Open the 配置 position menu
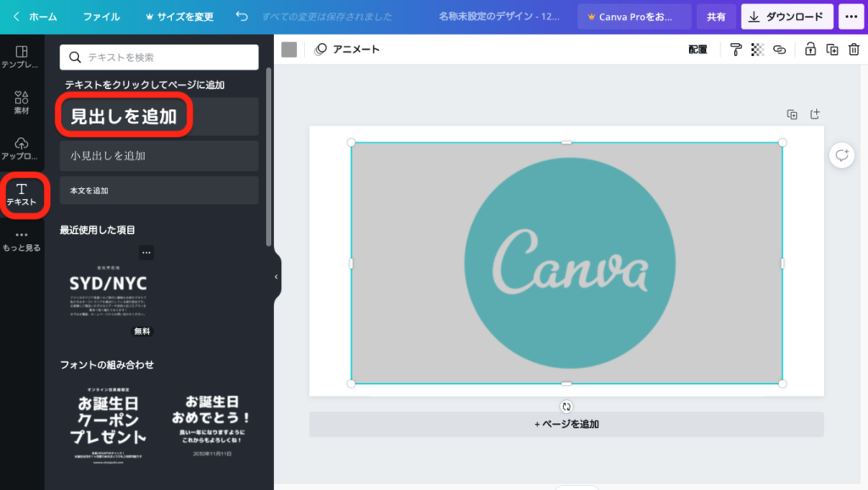The width and height of the screenshot is (868, 490). click(698, 49)
